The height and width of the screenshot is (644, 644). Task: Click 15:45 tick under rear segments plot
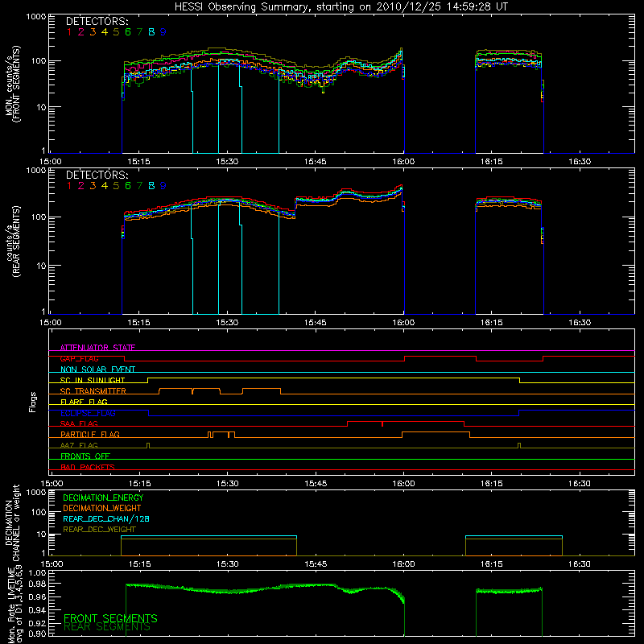[x=316, y=323]
